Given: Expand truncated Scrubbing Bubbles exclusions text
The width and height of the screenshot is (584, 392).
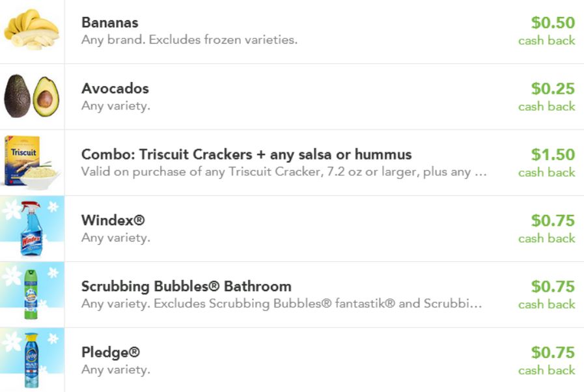Looking at the screenshot, I should [281, 303].
